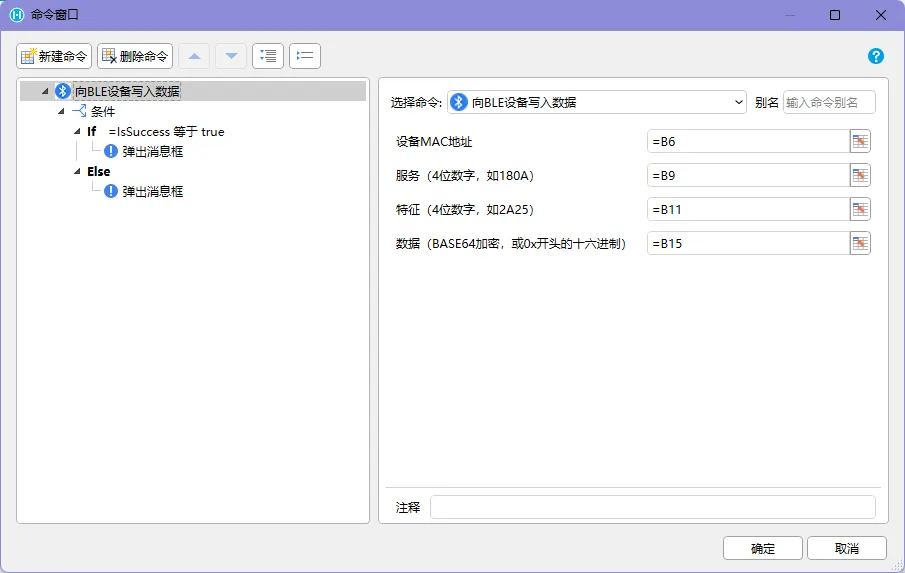The image size is (905, 573).
Task: Collapse the If branch expander
Action: point(77,132)
